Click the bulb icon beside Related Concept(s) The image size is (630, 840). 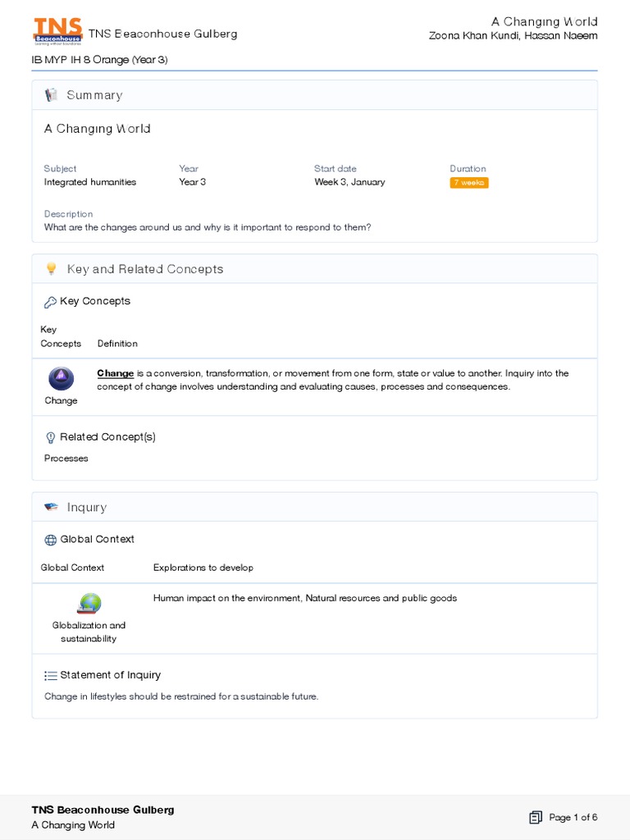[50, 437]
